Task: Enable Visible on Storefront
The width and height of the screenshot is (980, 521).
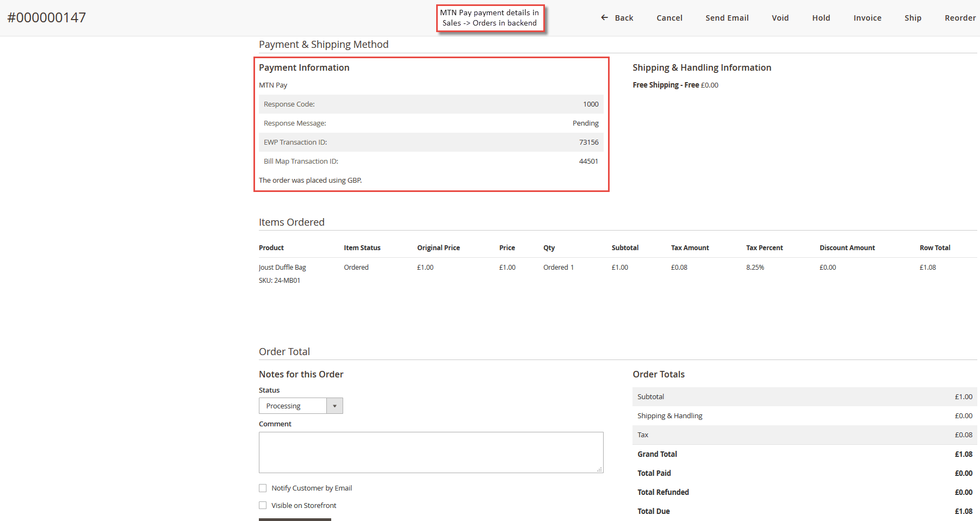Action: coord(263,505)
